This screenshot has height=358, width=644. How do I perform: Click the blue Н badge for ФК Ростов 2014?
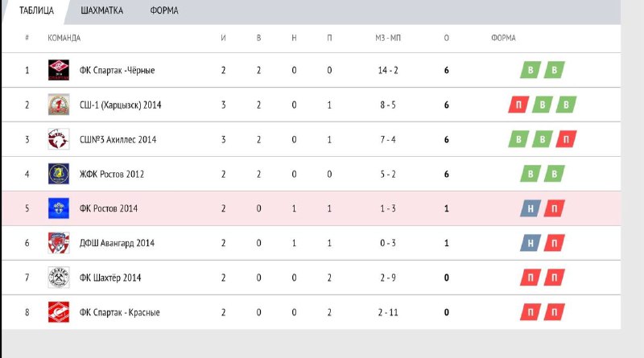530,208
